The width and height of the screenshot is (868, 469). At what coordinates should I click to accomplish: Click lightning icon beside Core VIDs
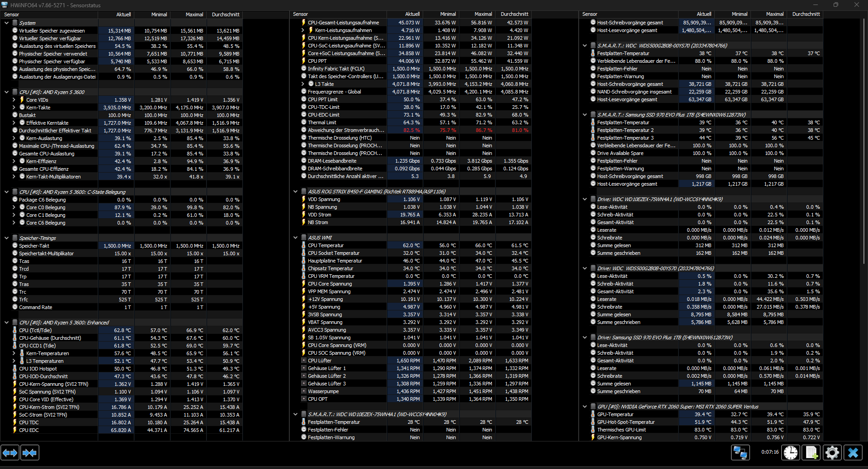point(22,100)
